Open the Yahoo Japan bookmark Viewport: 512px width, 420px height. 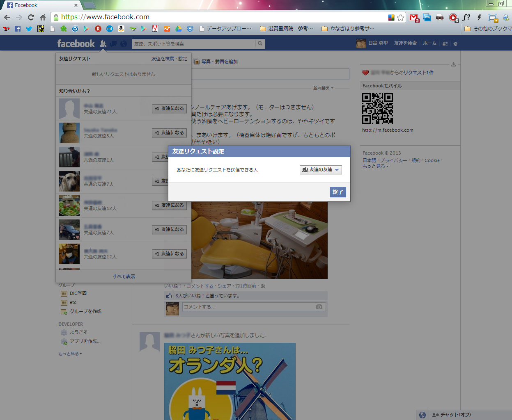tap(6, 29)
